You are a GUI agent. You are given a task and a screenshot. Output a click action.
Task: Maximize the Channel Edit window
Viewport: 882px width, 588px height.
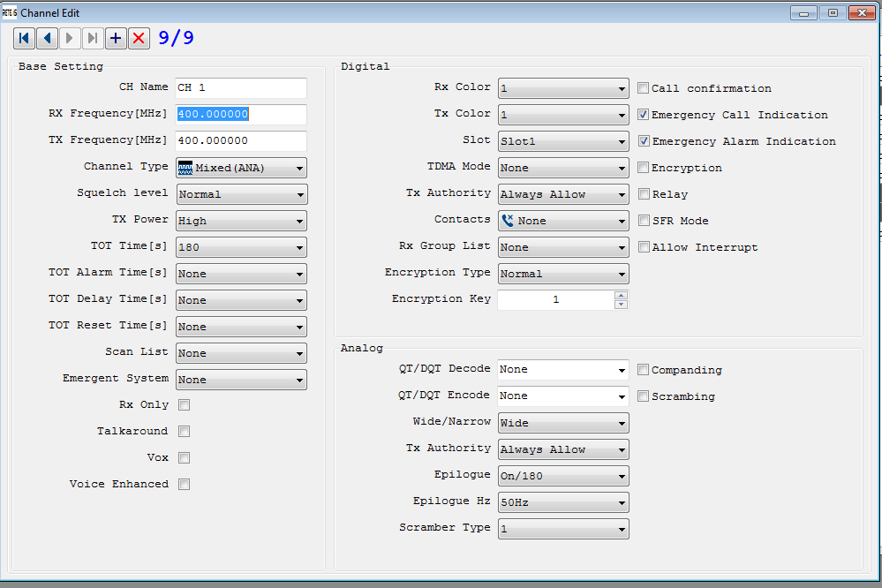[x=831, y=13]
